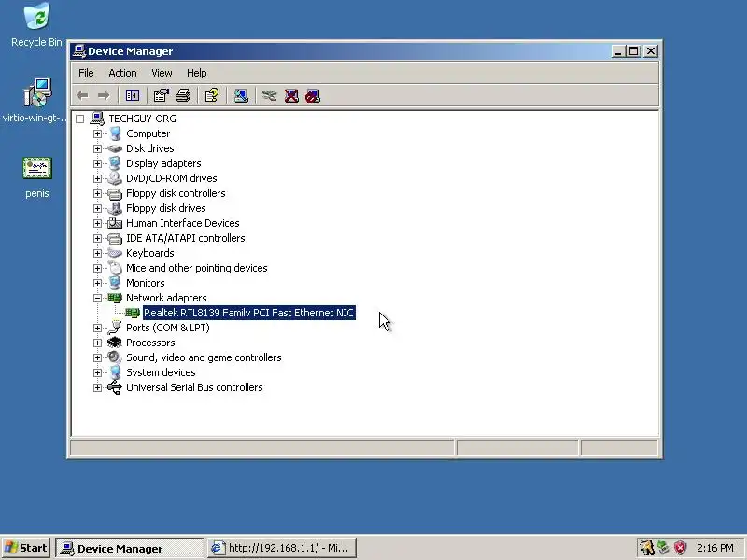Expand the Human Interface Devices category

coord(98,223)
